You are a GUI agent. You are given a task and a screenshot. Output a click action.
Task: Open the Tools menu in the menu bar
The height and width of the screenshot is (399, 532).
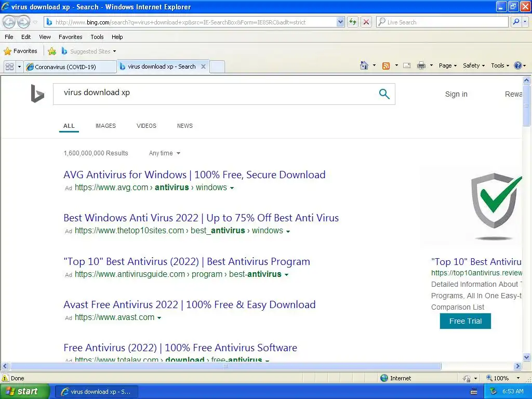click(x=97, y=37)
